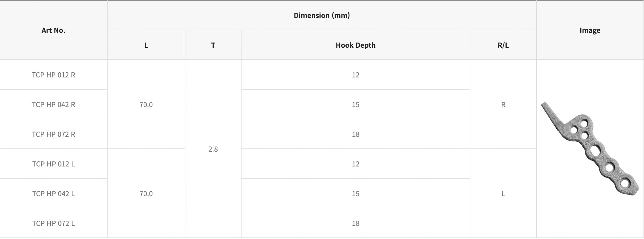644x239 pixels.
Task: Click hook depth 12 for TCP HP 012 R
Action: click(355, 75)
